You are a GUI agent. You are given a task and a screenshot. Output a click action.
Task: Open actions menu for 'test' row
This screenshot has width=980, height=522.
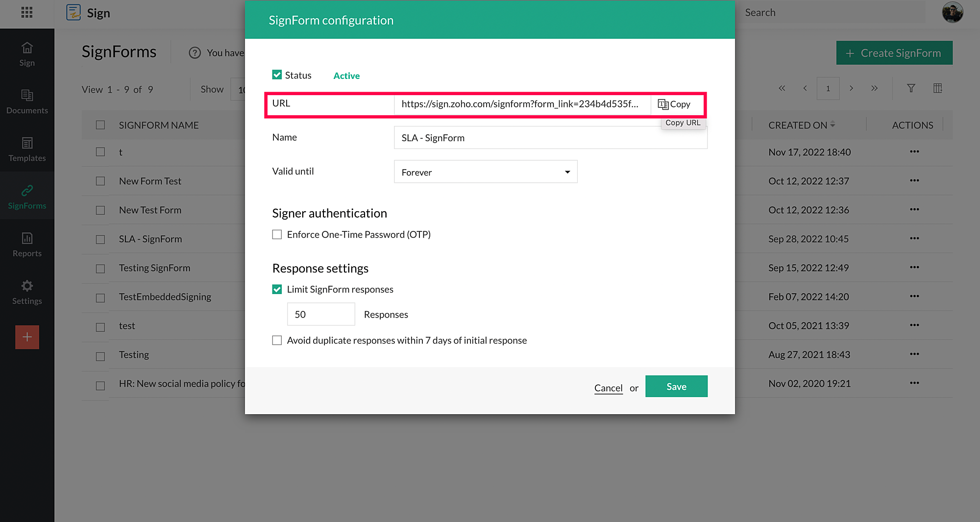point(914,325)
